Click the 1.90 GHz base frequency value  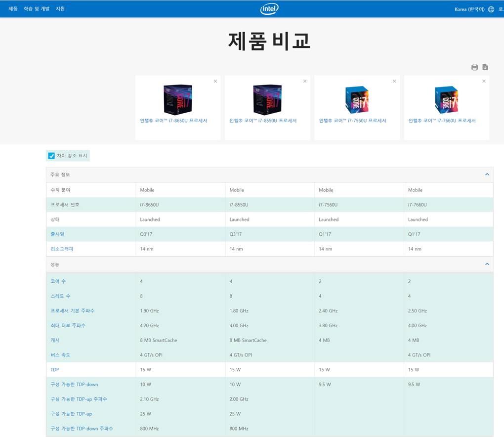point(149,310)
